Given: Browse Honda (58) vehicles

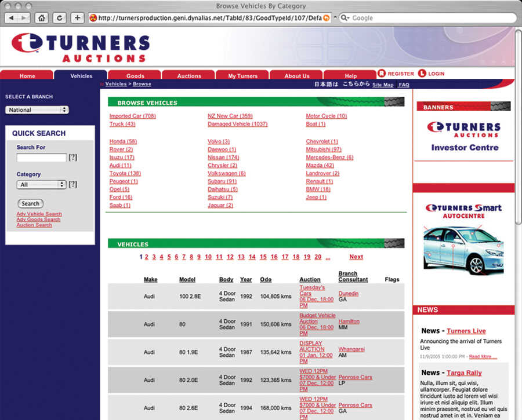Looking at the screenshot, I should pyautogui.click(x=123, y=141).
